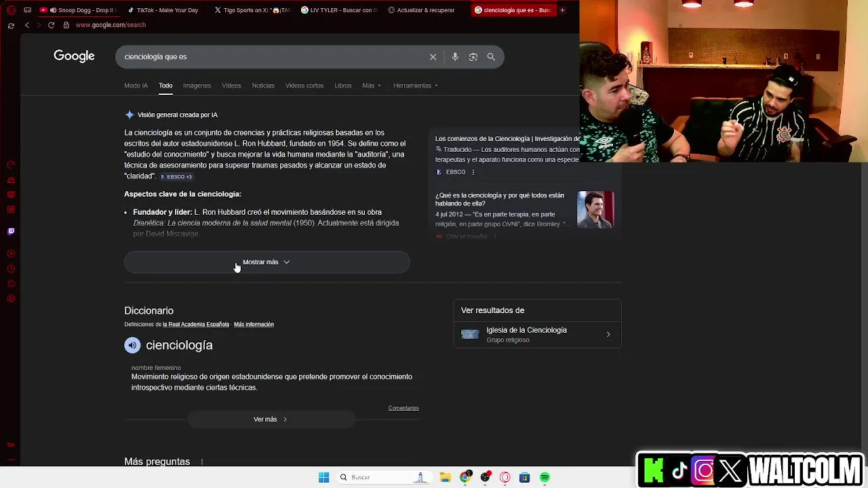Open the Herramientas dropdown
The image size is (868, 488).
click(415, 85)
